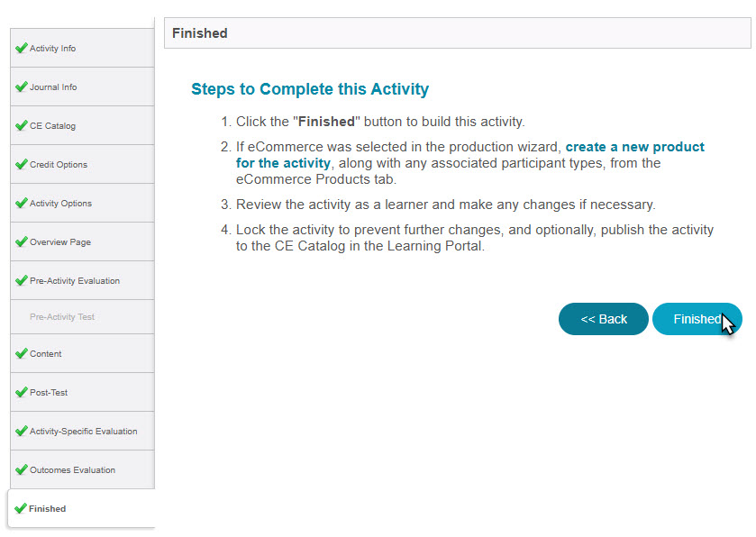Select the Finished tab in the sidebar
Image resolution: width=756 pixels, height=537 pixels.
click(81, 508)
